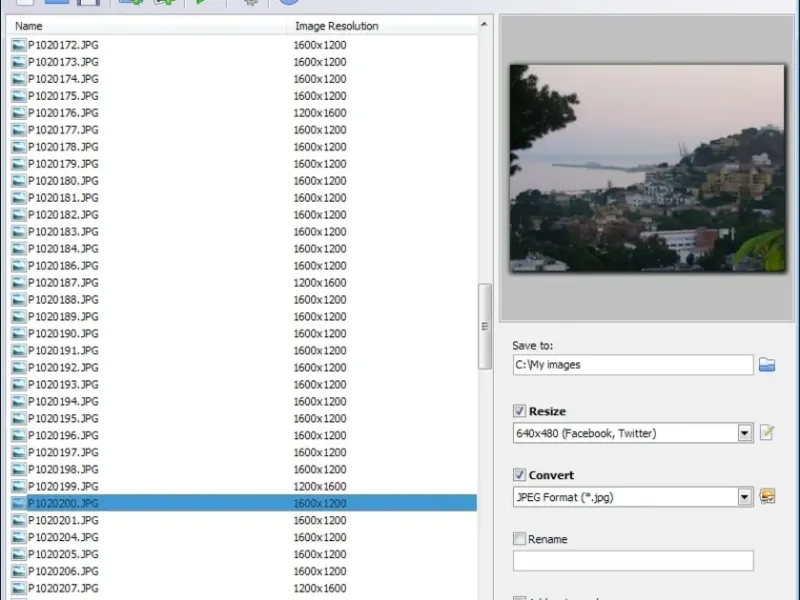
Task: Uncheck the Resize checkbox
Action: 519,411
